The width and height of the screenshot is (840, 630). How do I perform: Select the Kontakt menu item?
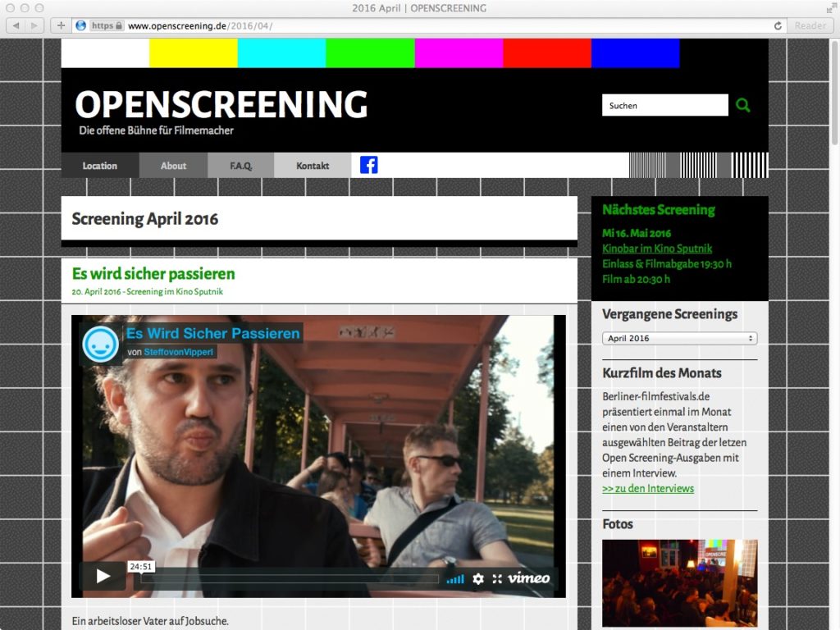point(313,166)
